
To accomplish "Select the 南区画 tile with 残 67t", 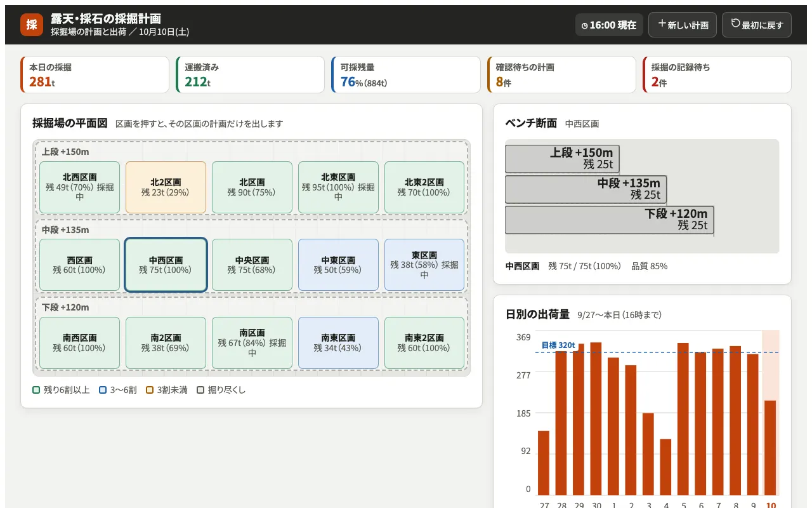I will [x=252, y=343].
